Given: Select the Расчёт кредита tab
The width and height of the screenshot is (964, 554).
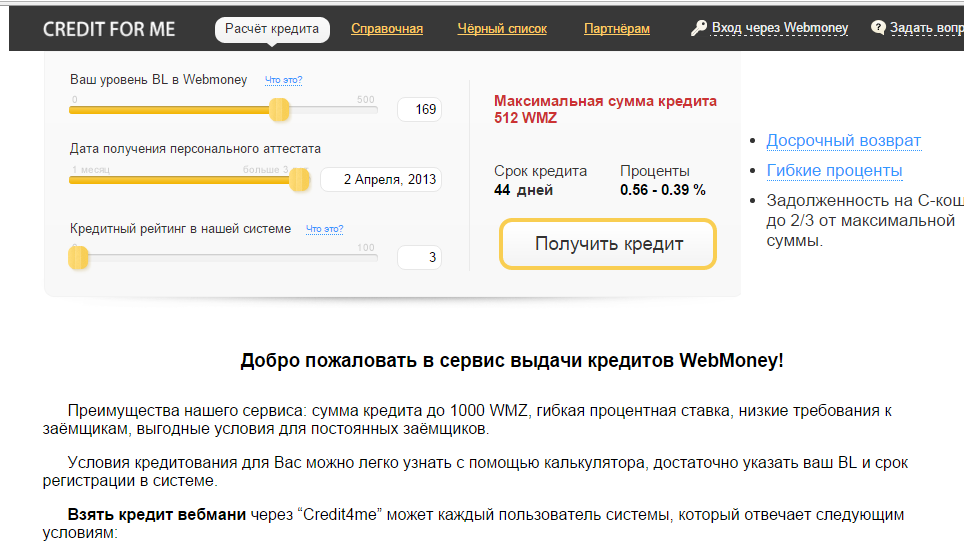Looking at the screenshot, I should (x=272, y=29).
